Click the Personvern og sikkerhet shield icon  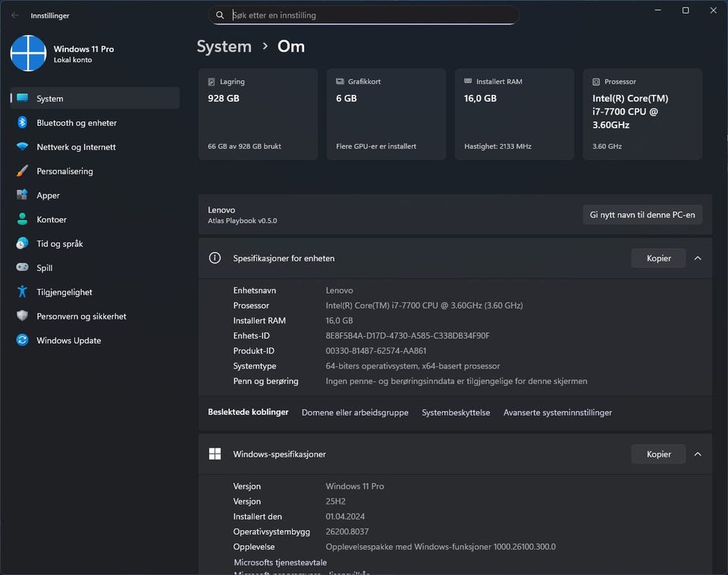click(22, 316)
